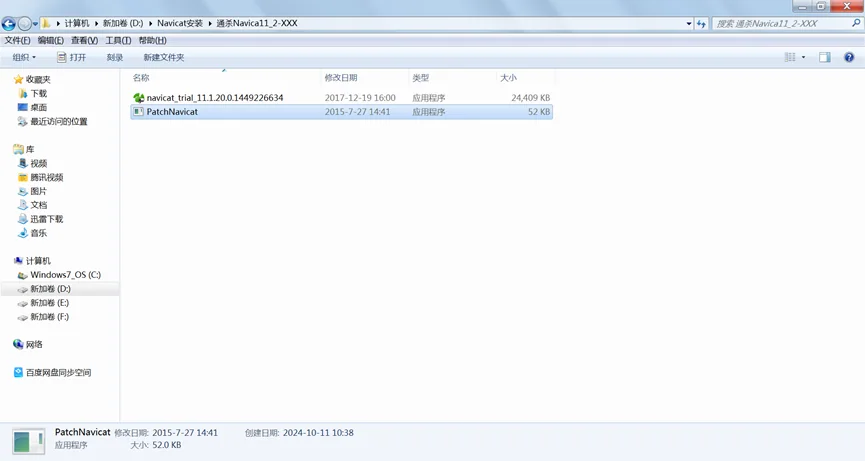
Task: Click the 24,409 KB size cell
Action: point(530,98)
